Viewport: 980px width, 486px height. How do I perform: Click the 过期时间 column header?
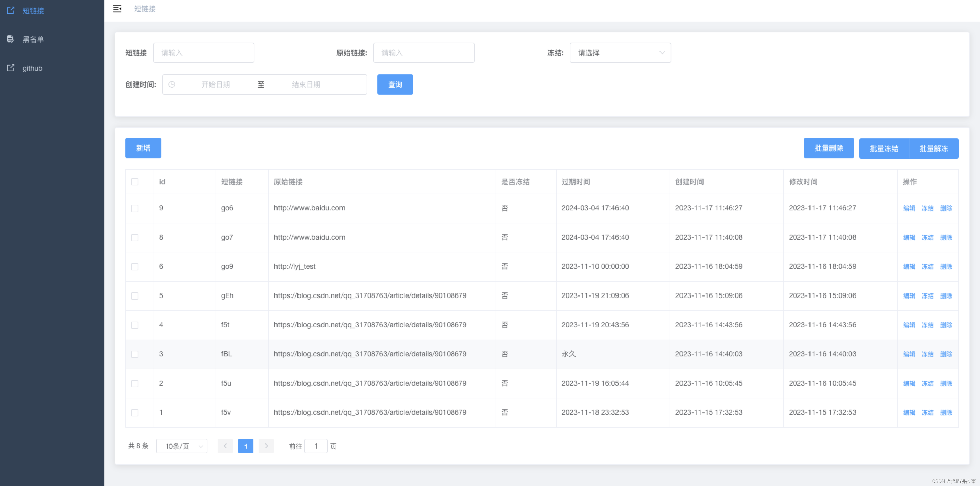(576, 182)
